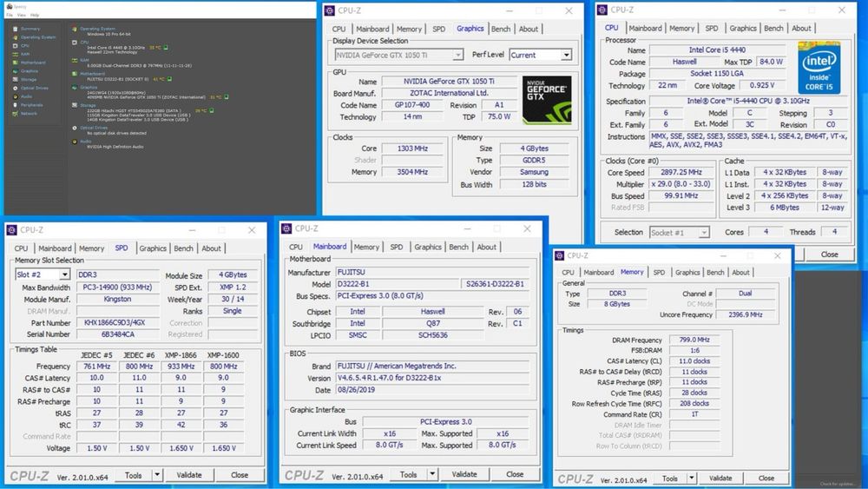Click Tools button in SPD window
This screenshot has height=489, width=868.
(134, 475)
